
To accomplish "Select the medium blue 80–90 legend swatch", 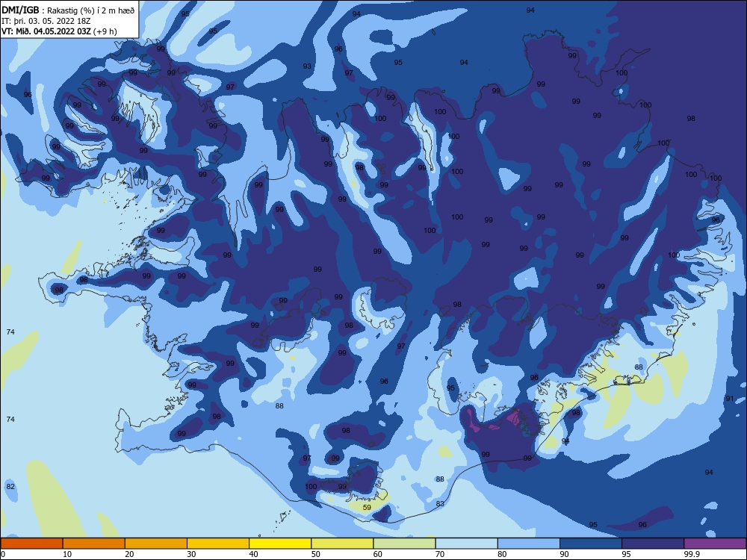I will click(529, 544).
